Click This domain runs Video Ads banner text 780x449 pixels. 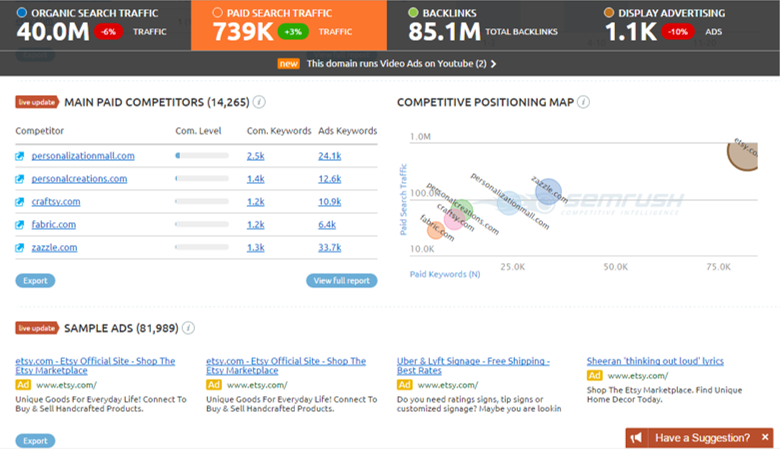[396, 64]
